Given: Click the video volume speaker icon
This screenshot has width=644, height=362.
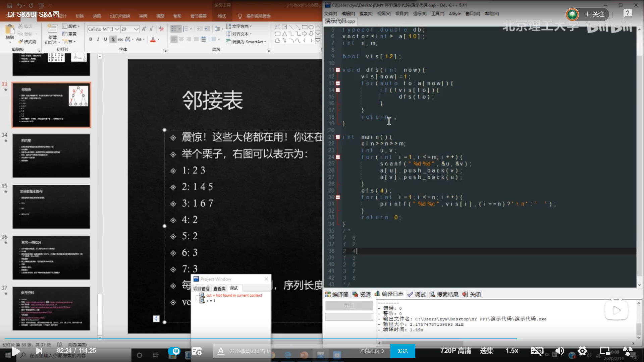Looking at the screenshot, I should pos(559,351).
